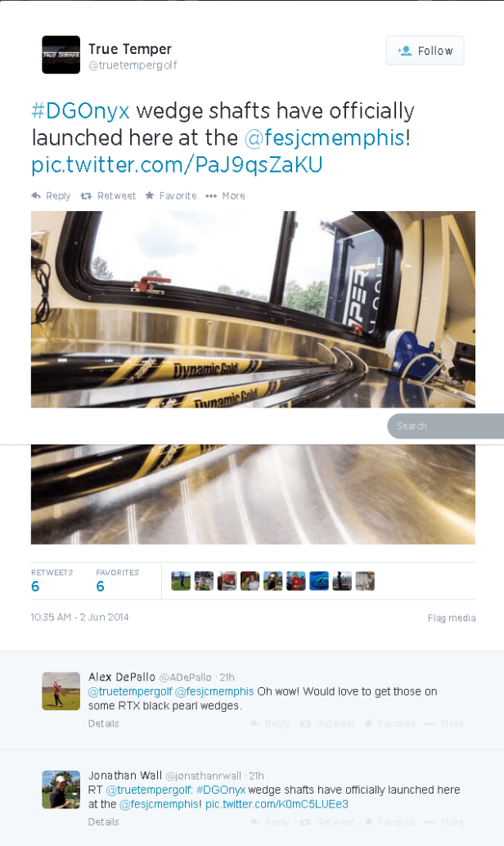Show the list of 6 retweets
Viewport: 504px width, 846px height.
point(52,581)
